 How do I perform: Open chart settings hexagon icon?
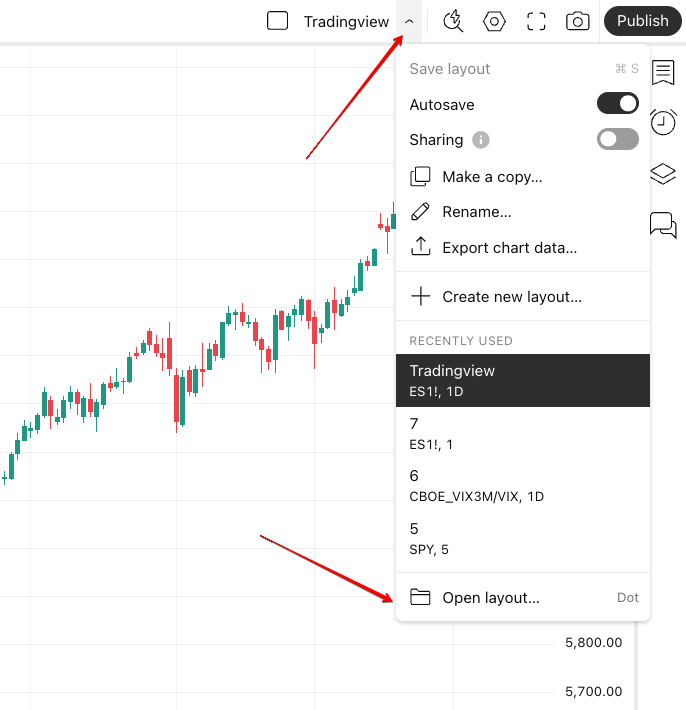point(494,21)
